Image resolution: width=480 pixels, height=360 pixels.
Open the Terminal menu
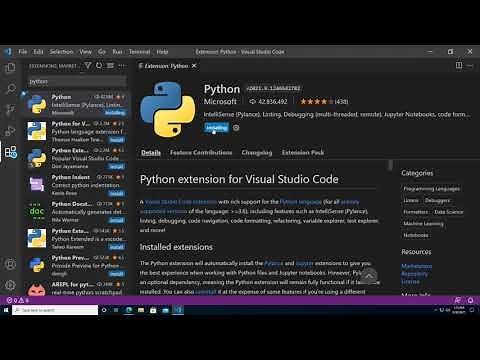coord(139,52)
